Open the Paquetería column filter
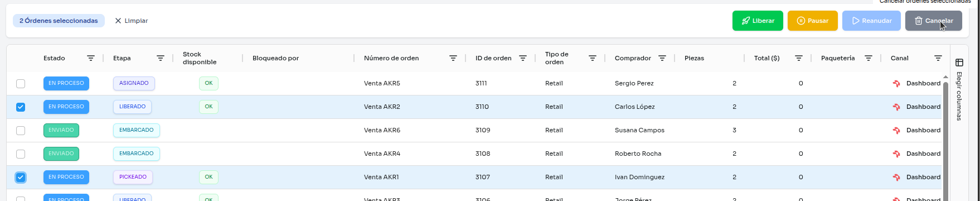The width and height of the screenshot is (980, 201). pyautogui.click(x=869, y=58)
